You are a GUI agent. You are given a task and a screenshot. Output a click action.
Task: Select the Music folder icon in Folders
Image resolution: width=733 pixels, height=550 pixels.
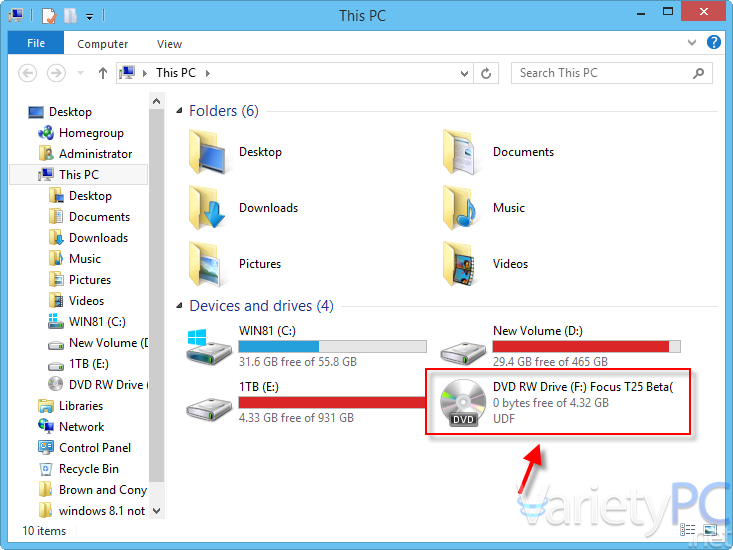tap(460, 208)
